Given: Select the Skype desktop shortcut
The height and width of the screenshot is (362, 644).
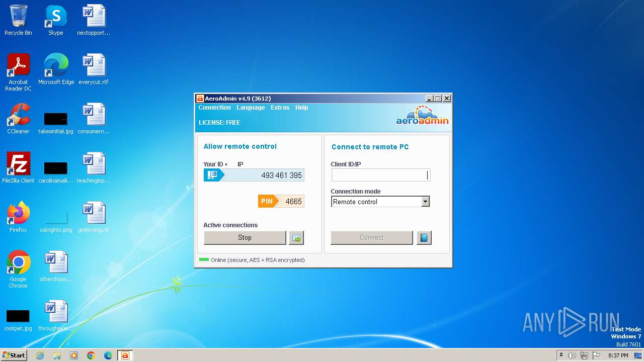Looking at the screenshot, I should tap(56, 21).
